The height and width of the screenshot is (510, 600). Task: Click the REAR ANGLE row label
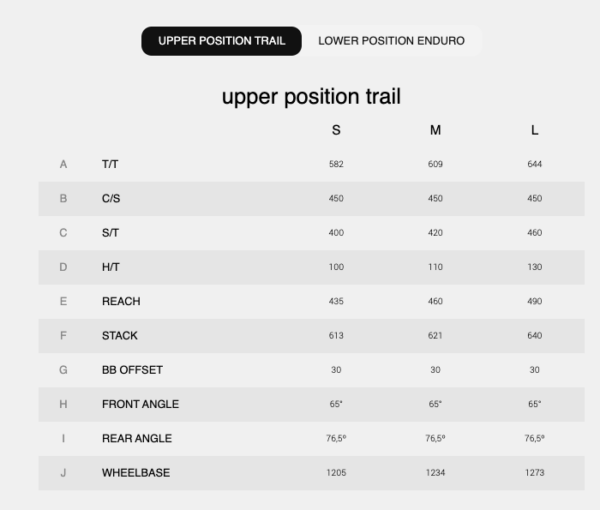click(x=137, y=438)
